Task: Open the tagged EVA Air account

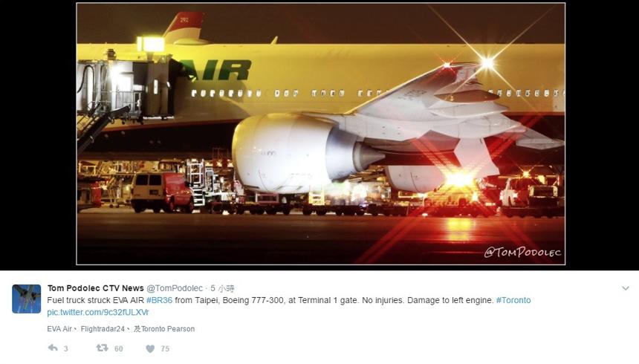Action: click(59, 329)
